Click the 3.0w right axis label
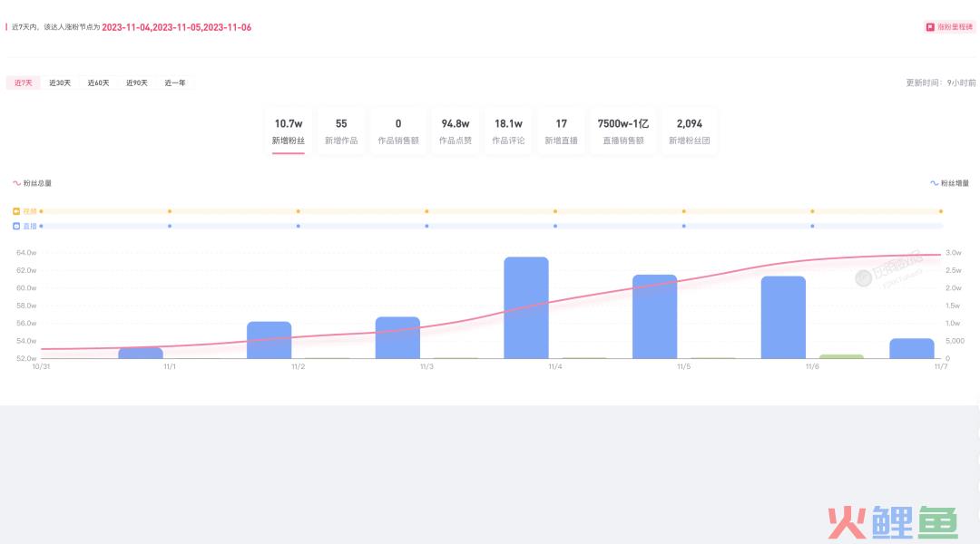Screen dimensions: 980x544 point(953,252)
